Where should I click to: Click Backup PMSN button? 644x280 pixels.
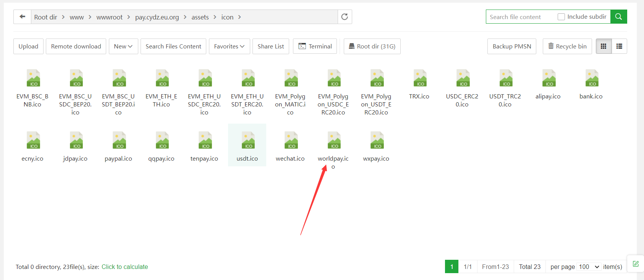point(512,46)
